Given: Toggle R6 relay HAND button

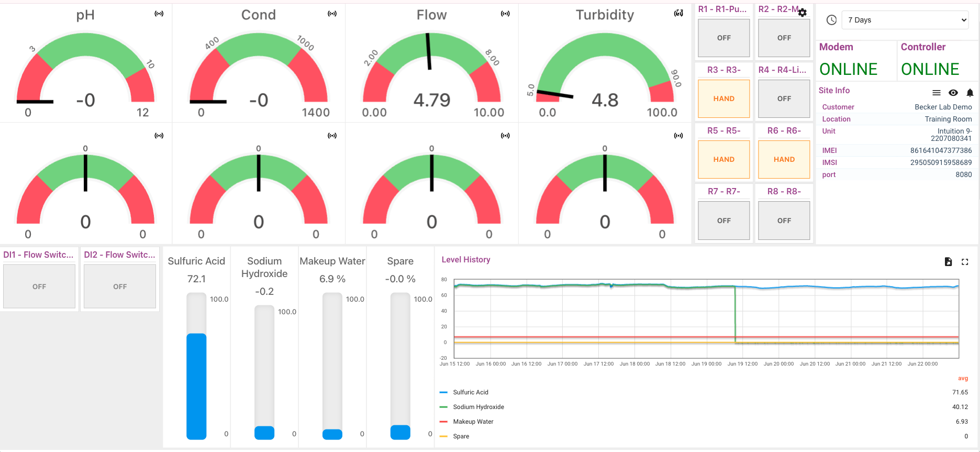Looking at the screenshot, I should coord(784,159).
